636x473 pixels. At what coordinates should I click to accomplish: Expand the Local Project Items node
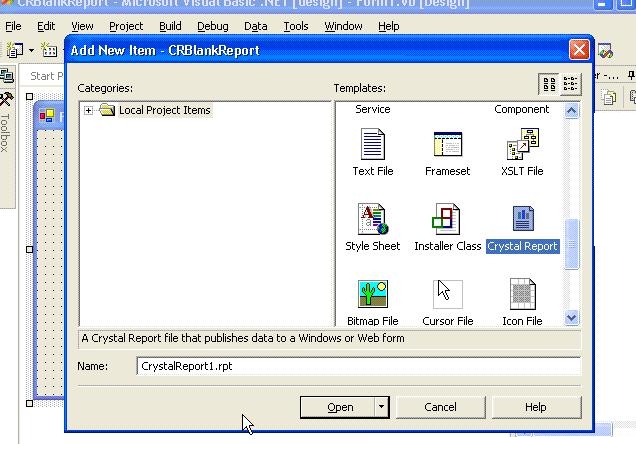(x=88, y=110)
